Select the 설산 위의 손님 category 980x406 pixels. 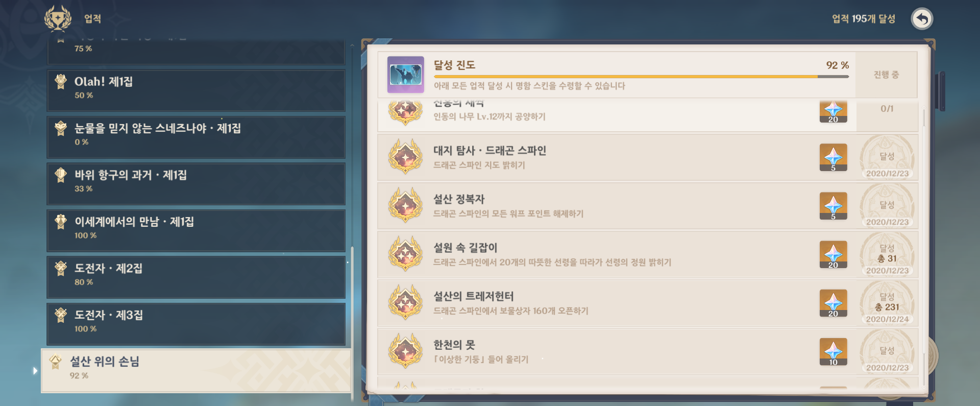196,371
